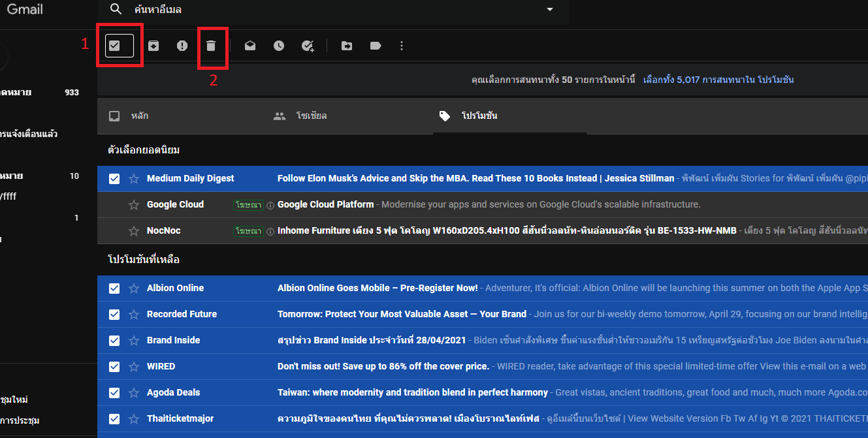
Task: Star the Thaiticketmajor email
Action: click(134, 418)
